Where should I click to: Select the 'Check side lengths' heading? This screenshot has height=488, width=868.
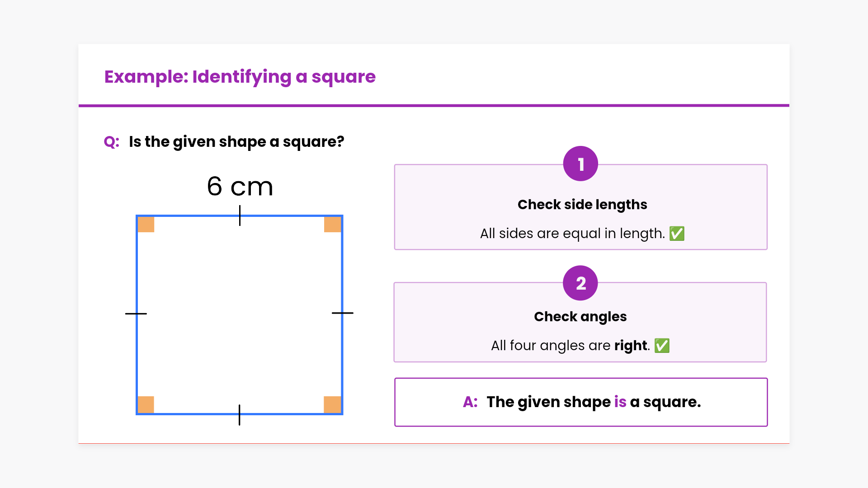tap(582, 205)
